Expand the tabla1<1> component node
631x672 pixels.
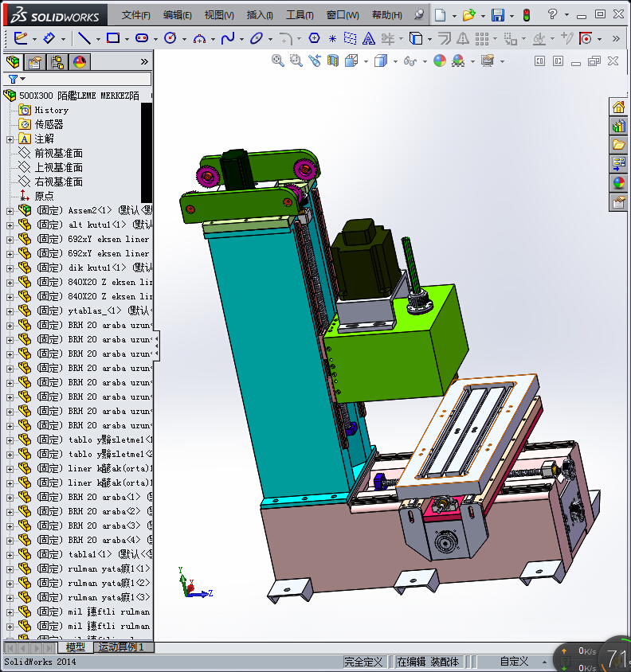[x=10, y=555]
